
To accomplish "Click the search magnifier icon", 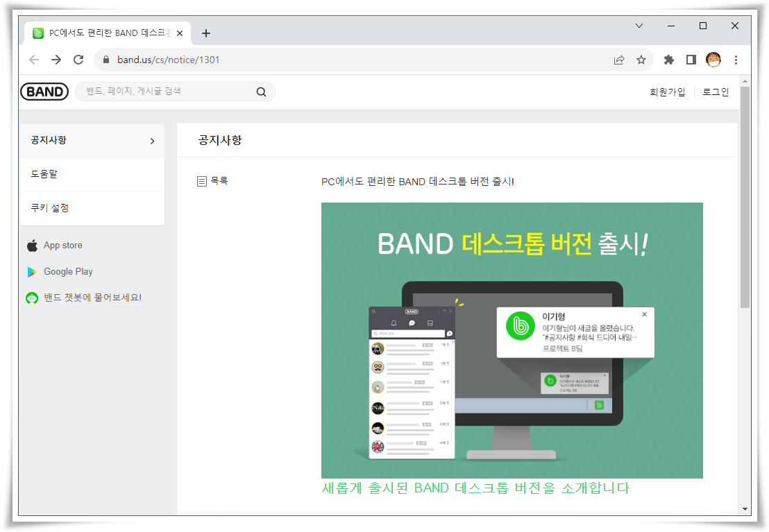I will (262, 92).
